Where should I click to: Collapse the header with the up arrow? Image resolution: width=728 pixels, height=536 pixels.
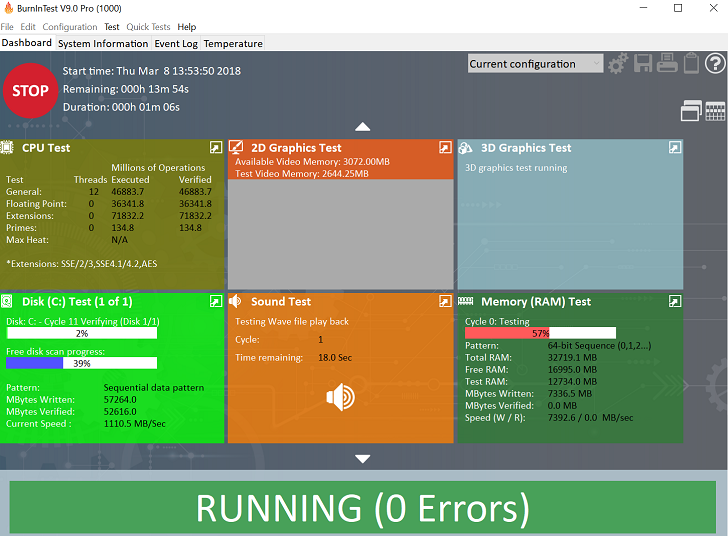click(363, 127)
